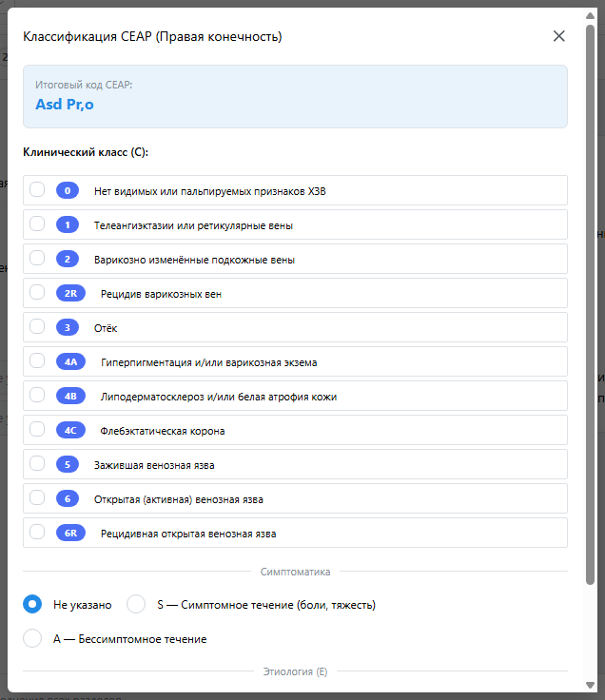Click text Открытая (активная) венозная язва
This screenshot has height=700, width=605.
179,499
